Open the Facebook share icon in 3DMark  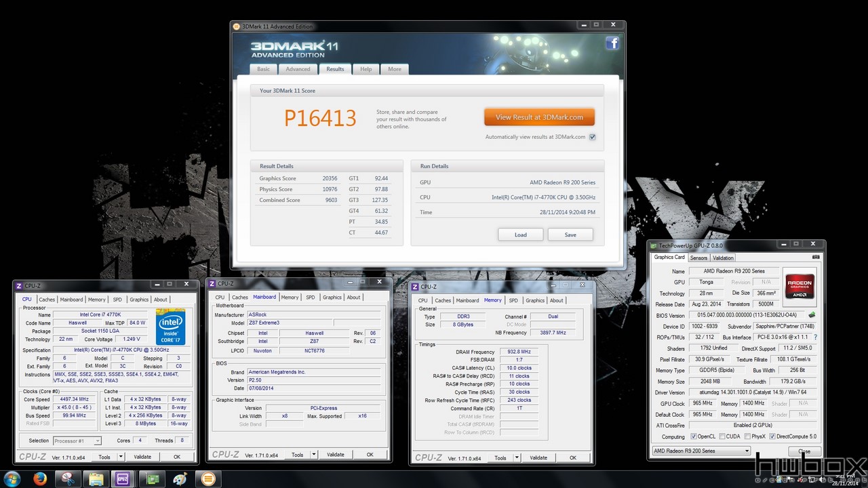(x=612, y=43)
